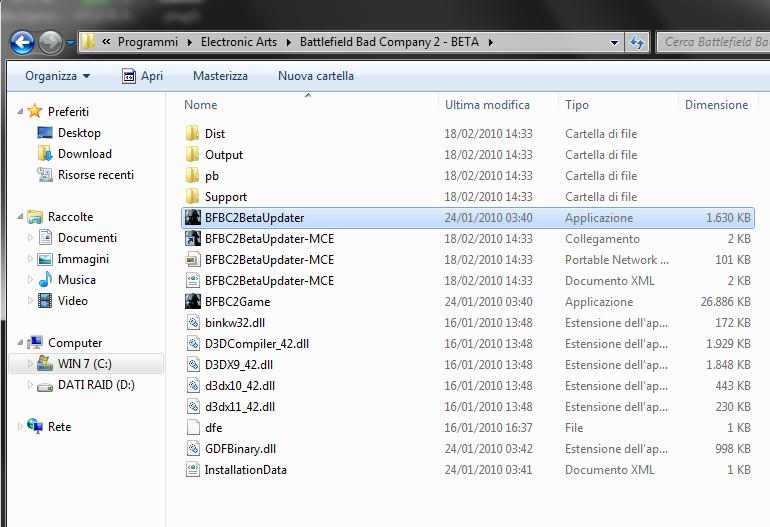
Task: Select the WIN 7 (C:) drive
Action: (84, 363)
